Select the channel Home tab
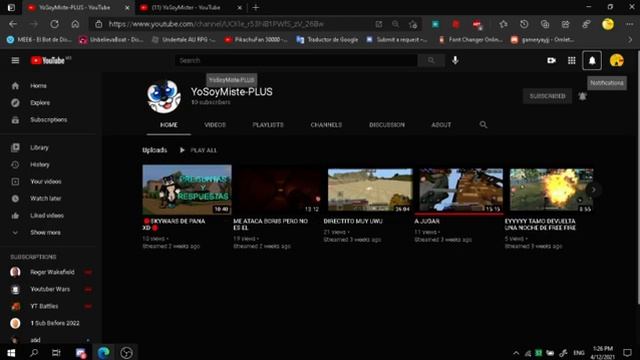Image resolution: width=640 pixels, height=360 pixels. [x=169, y=125]
